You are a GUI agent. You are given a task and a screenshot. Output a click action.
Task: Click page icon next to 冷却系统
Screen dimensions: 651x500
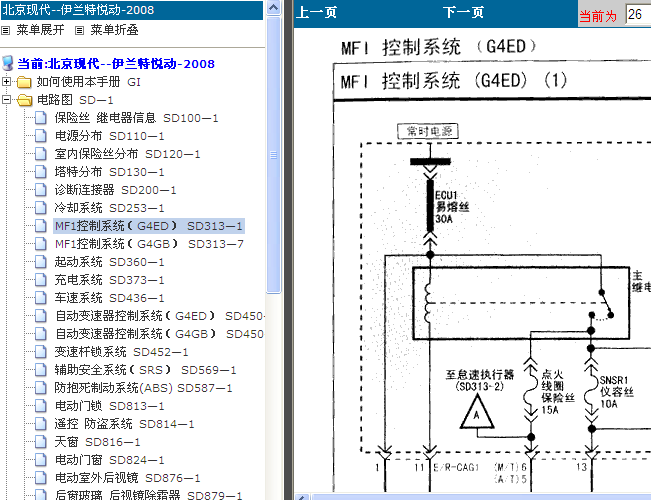point(41,208)
